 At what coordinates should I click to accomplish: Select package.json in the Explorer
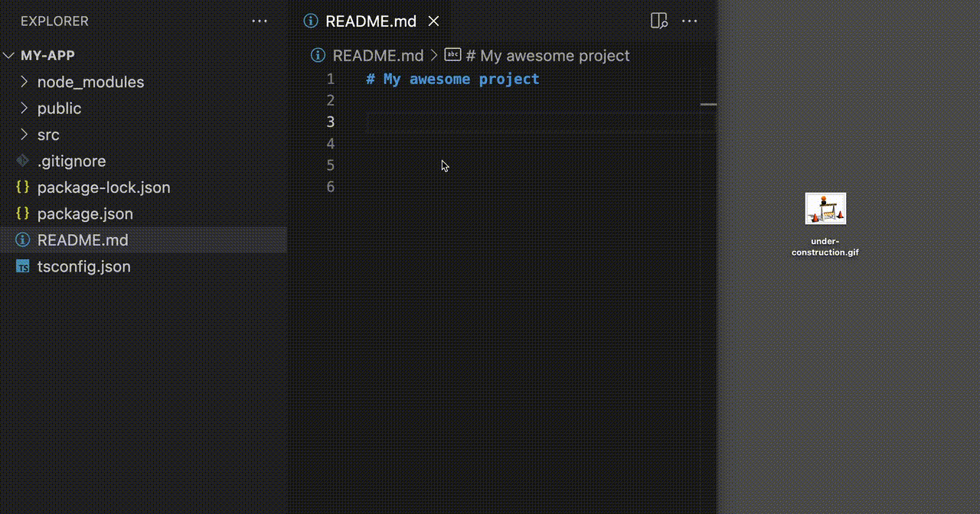[x=85, y=213]
